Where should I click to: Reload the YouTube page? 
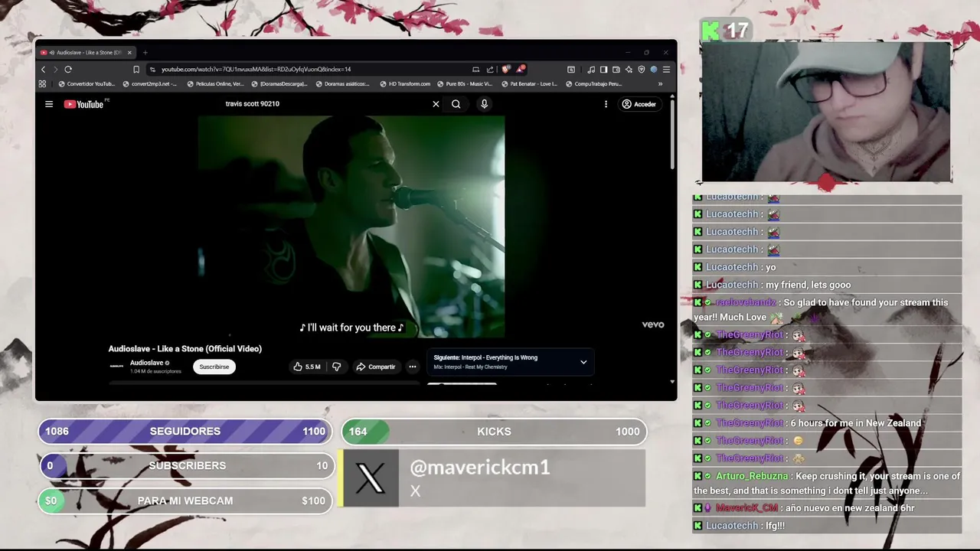68,70
